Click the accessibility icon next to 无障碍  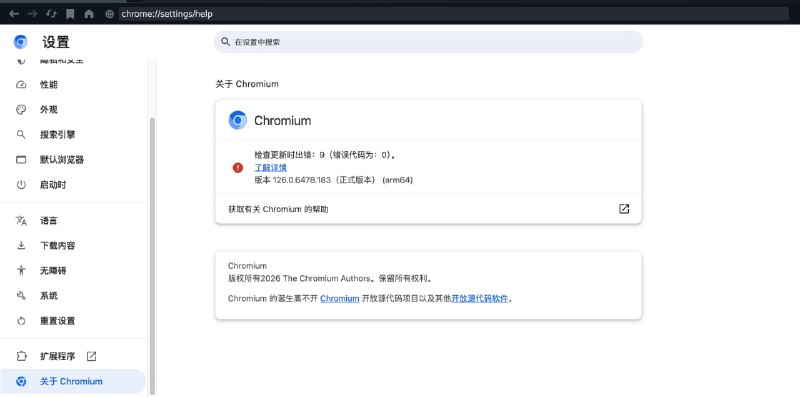pyautogui.click(x=21, y=270)
